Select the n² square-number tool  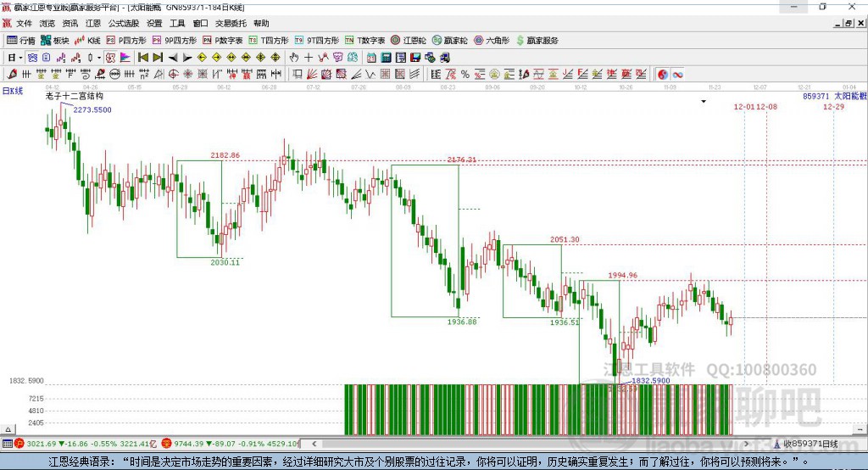pos(144,74)
